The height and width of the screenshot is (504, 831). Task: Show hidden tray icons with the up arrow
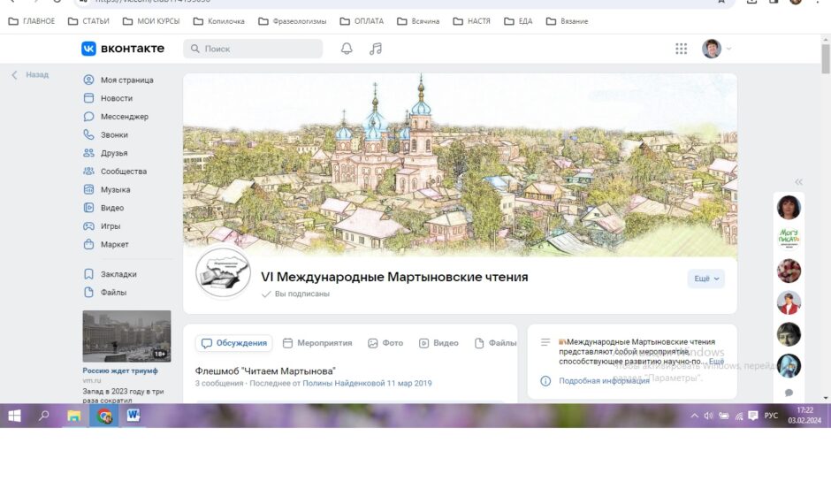(695, 416)
